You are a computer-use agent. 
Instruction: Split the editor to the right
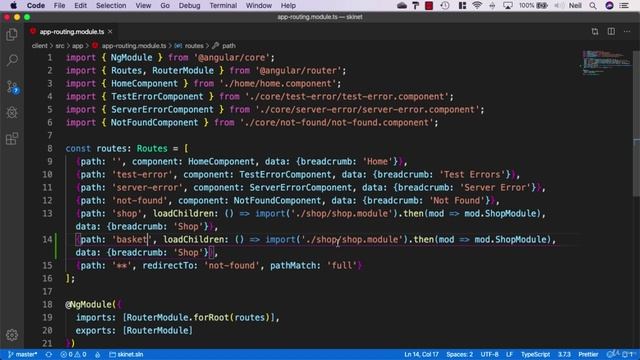coord(611,31)
